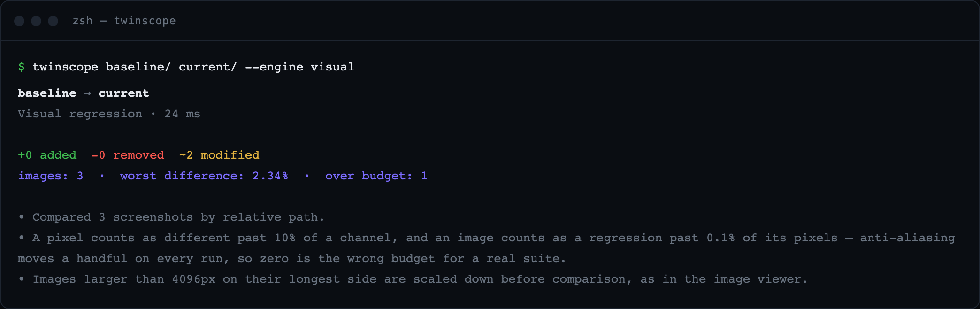The width and height of the screenshot is (980, 309).
Task: Click the 'zsh — twinscope' window title
Action: pyautogui.click(x=124, y=21)
